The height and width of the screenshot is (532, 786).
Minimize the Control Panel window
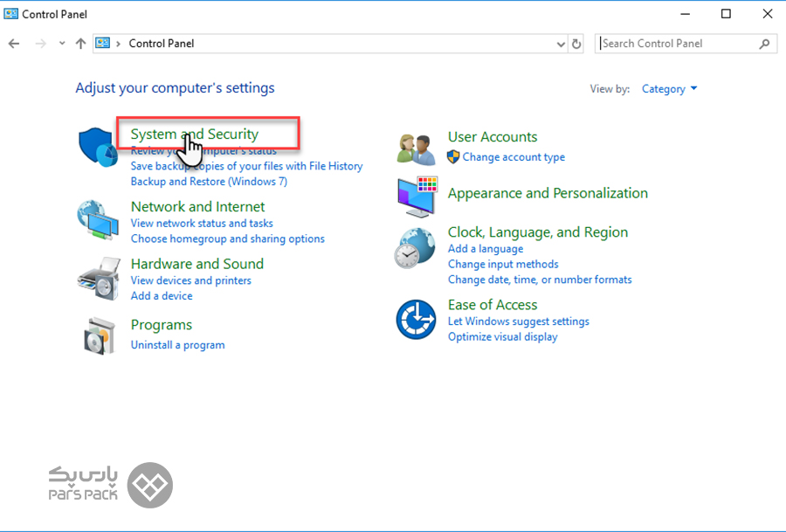coord(686,14)
